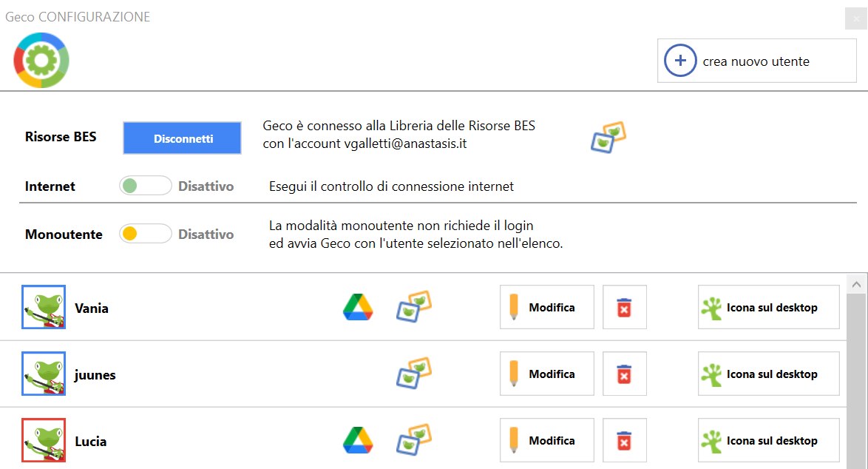Screen dimensions: 868x469
Task: Edit Vania with the Modifica button
Action: pos(547,307)
